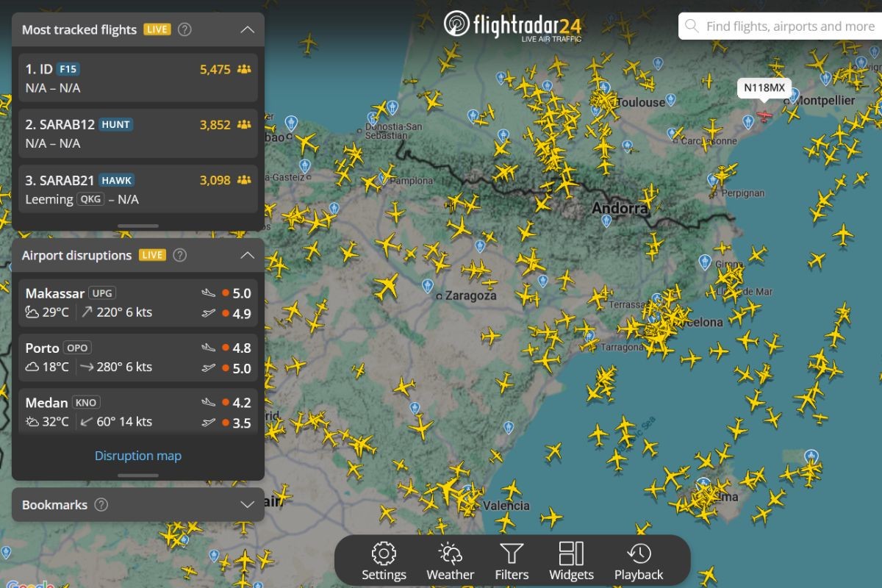This screenshot has height=588, width=882.
Task: Click the airport pin next to Montpellier
Action: point(794,94)
